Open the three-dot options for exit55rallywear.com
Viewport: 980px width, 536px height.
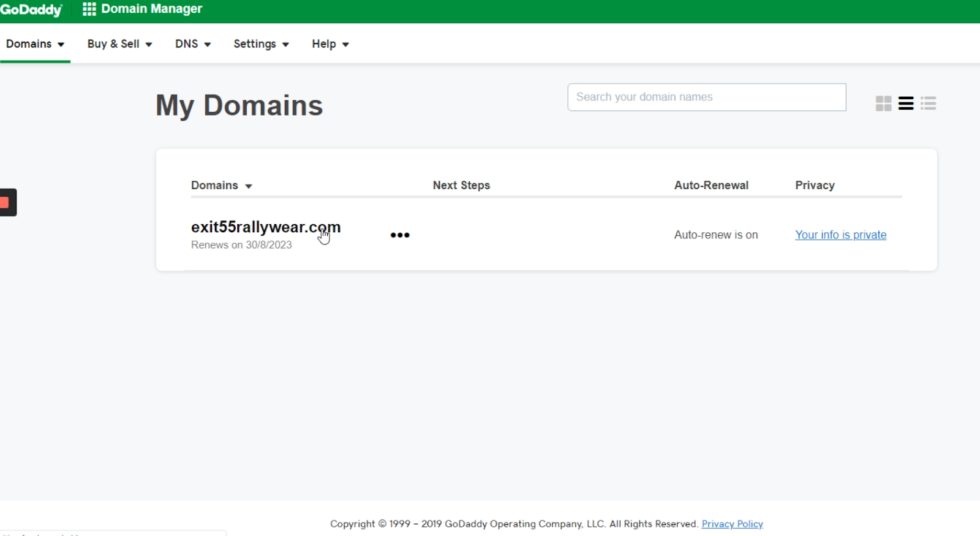pos(400,235)
